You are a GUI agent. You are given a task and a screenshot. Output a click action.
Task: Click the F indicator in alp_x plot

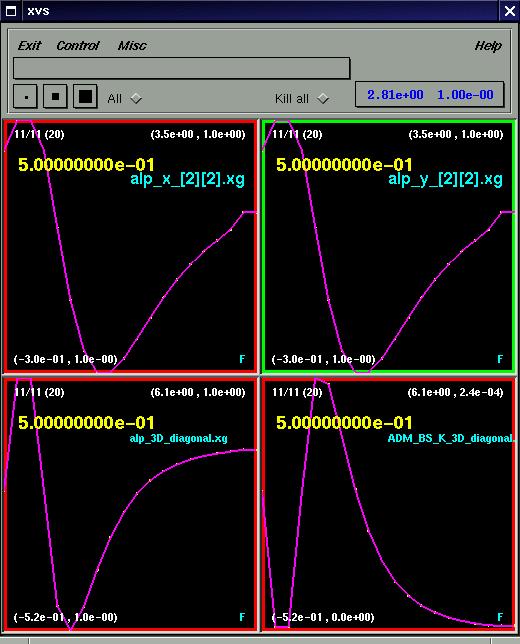click(242, 359)
